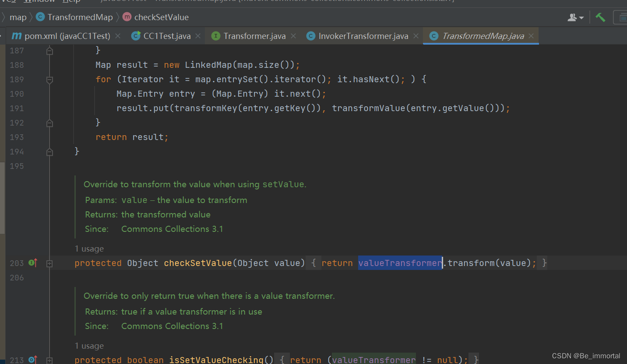Switch to the InvokerTransformer.java tab
The width and height of the screenshot is (627, 364).
363,36
